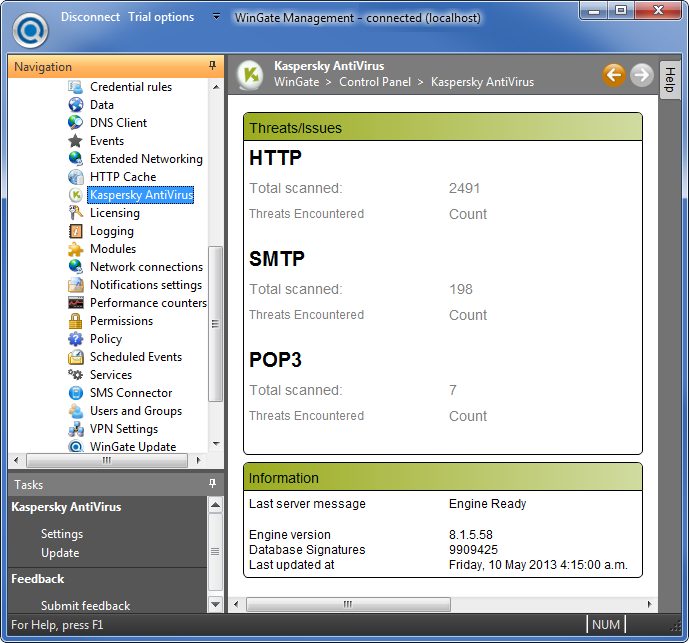Viewport: 689px width, 643px height.
Task: Click the NUM status bar indicator
Action: [x=606, y=625]
